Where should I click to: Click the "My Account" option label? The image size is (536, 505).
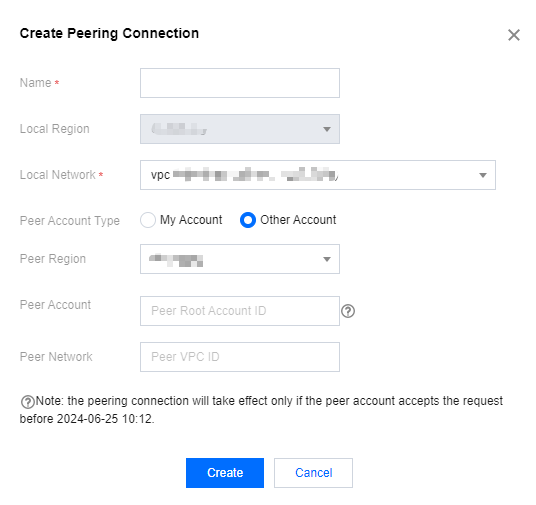[x=191, y=220]
